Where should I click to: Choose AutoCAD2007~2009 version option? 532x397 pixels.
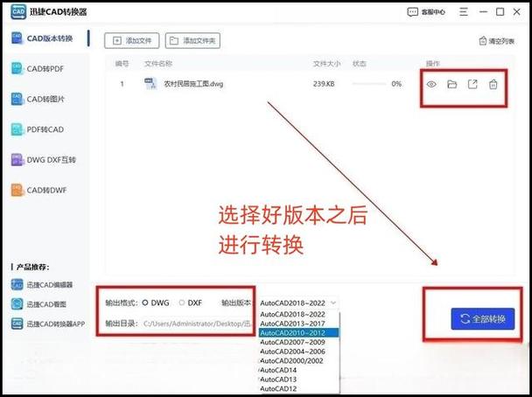pos(299,342)
